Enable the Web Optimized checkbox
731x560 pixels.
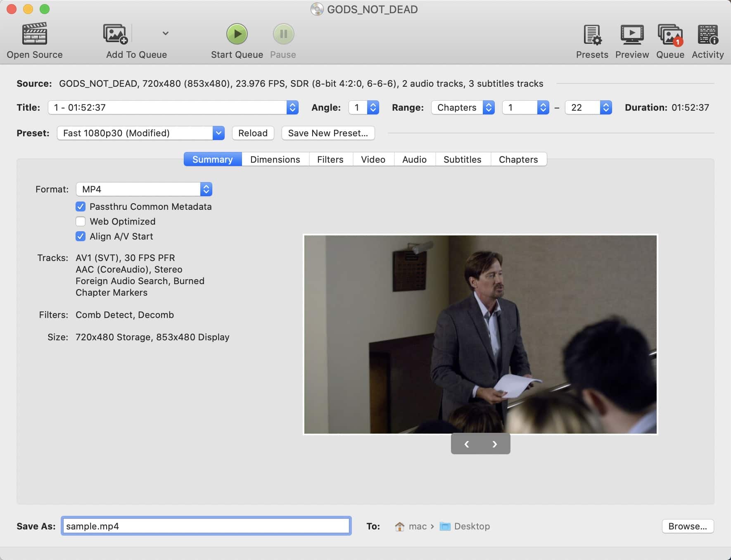[x=81, y=221]
